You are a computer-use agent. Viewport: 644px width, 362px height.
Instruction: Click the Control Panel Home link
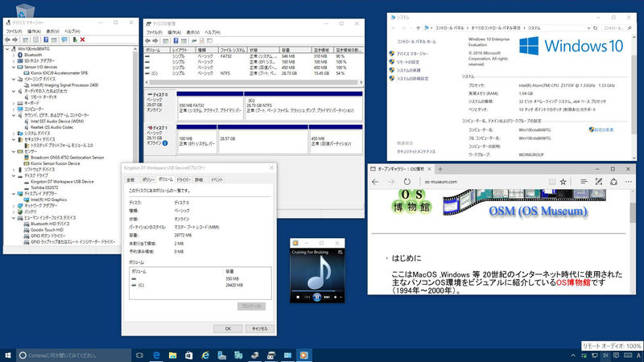point(416,42)
